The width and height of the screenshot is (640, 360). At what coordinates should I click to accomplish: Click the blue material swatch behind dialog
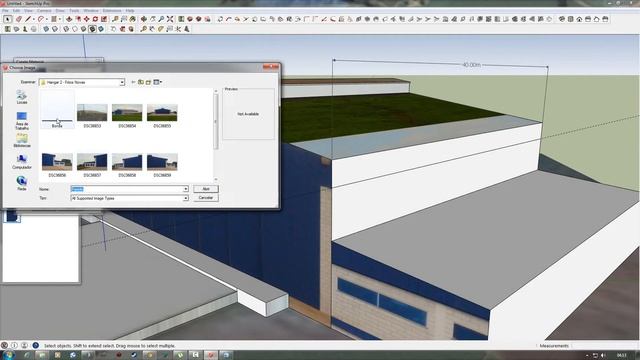tap(12, 216)
